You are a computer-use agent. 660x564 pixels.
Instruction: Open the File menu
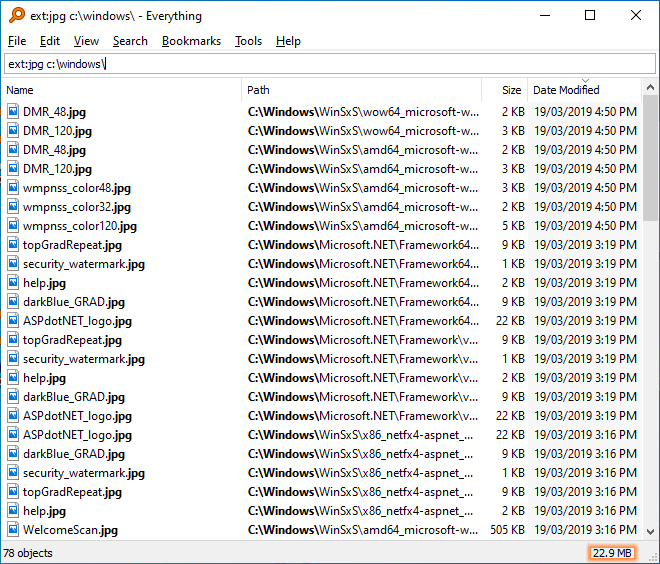[x=17, y=41]
